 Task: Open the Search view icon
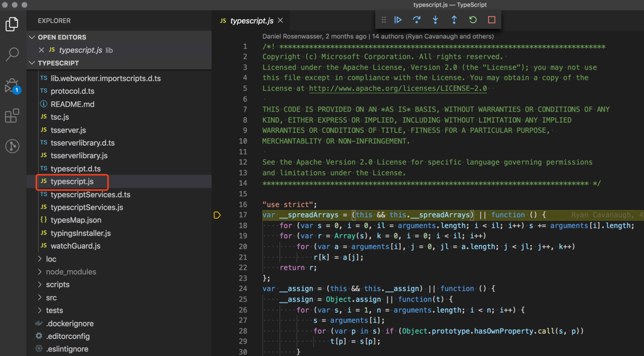(12, 54)
